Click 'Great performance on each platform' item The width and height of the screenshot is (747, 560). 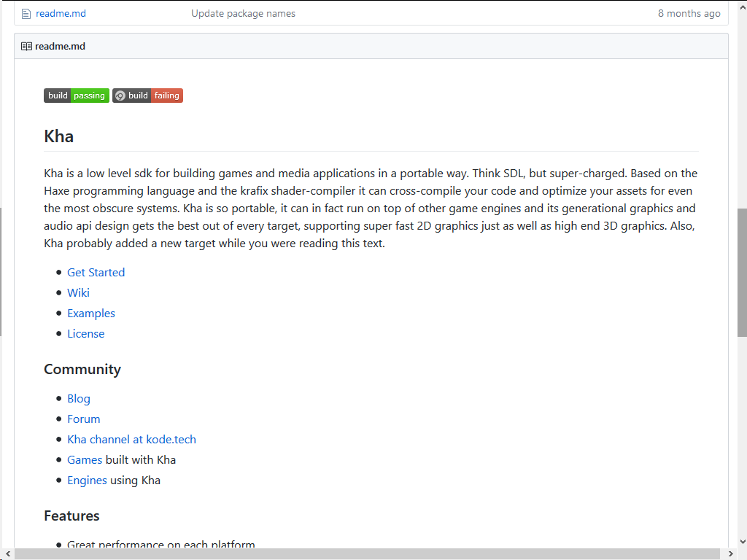tap(161, 544)
